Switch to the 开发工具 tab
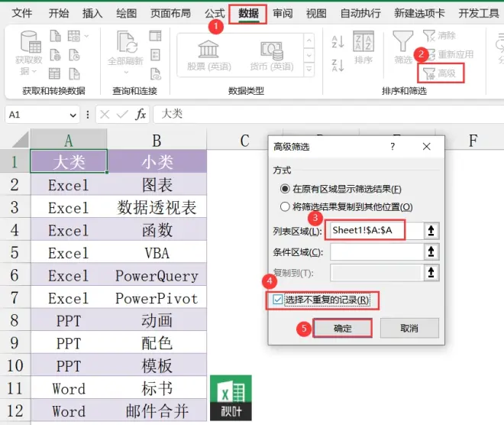Image resolution: width=504 pixels, height=425 pixels. (479, 13)
